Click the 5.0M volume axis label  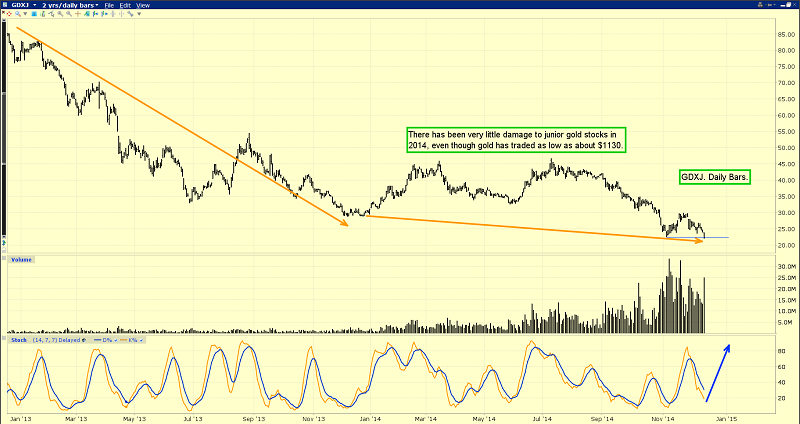click(x=787, y=322)
